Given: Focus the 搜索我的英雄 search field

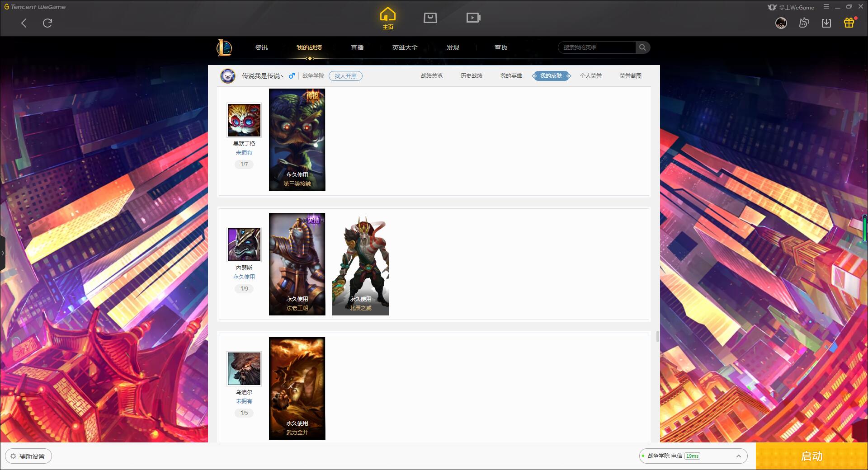Looking at the screenshot, I should 597,47.
